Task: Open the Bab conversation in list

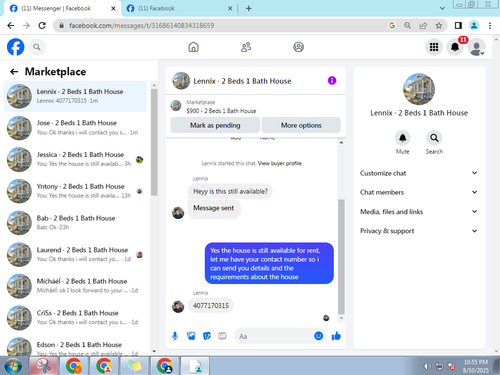Action: (x=75, y=223)
